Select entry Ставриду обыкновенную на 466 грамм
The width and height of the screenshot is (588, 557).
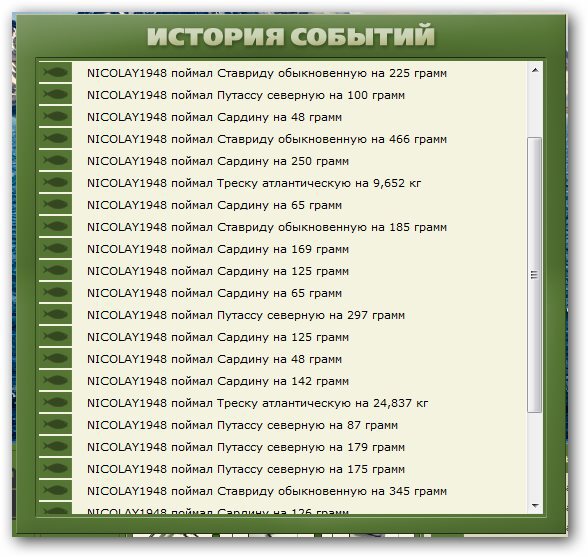click(x=267, y=139)
